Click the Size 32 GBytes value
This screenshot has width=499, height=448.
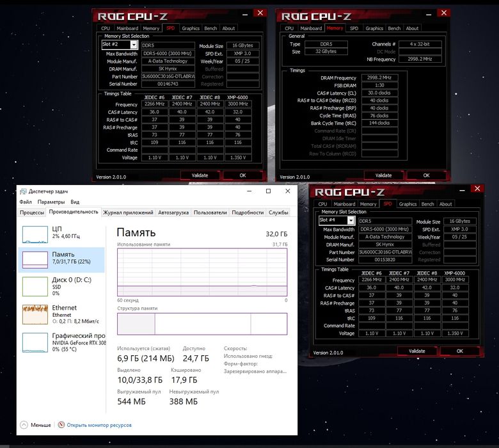326,51
